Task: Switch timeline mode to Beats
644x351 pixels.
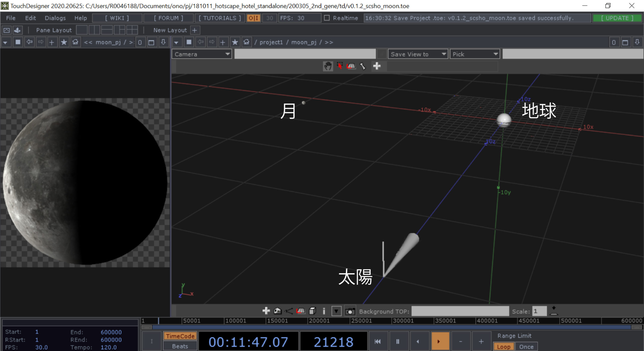Action: (180, 346)
